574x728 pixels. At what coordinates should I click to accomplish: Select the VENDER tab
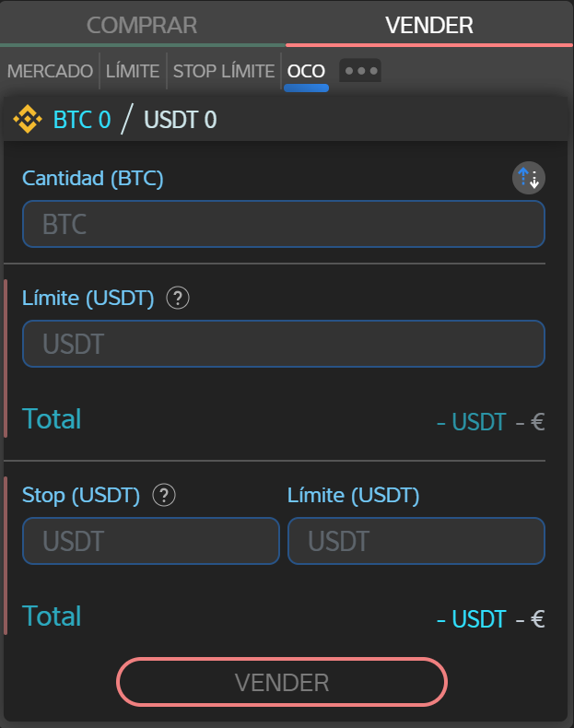tap(429, 25)
